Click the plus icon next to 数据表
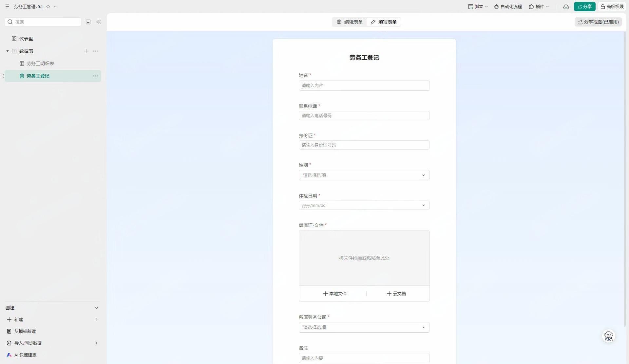The height and width of the screenshot is (364, 629). click(86, 51)
